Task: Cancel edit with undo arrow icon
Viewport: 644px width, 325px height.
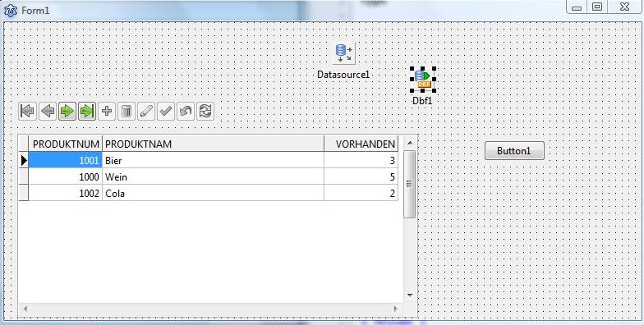Action: click(186, 112)
